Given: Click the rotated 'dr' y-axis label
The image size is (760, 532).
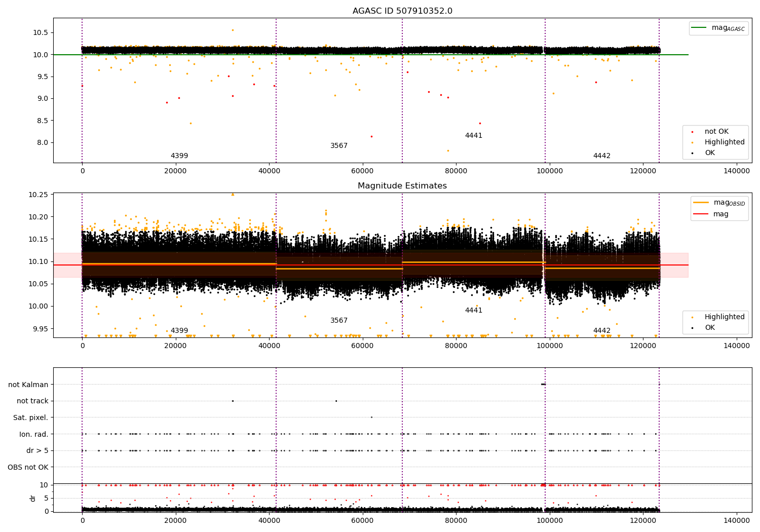Looking at the screenshot, I should [x=33, y=498].
